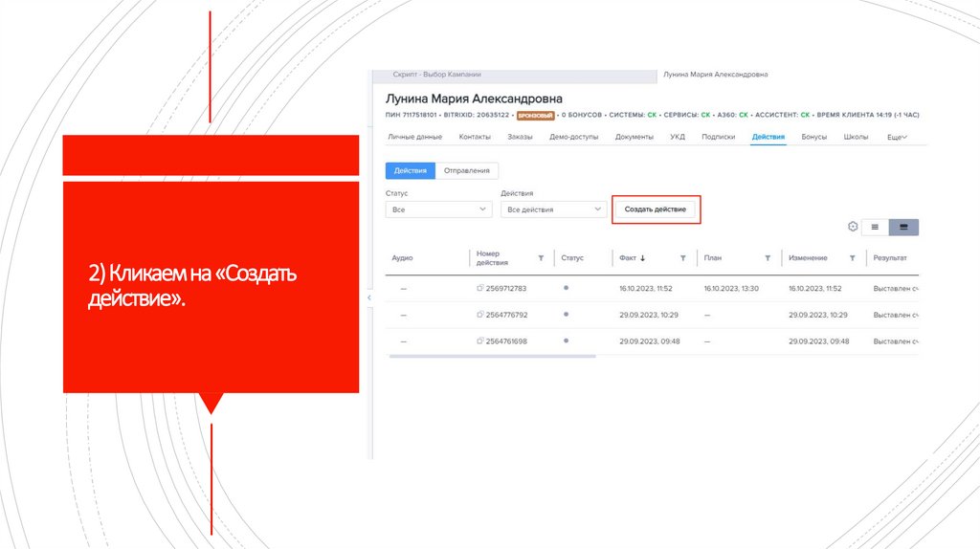
Task: Click the Результат column header
Action: click(x=890, y=258)
